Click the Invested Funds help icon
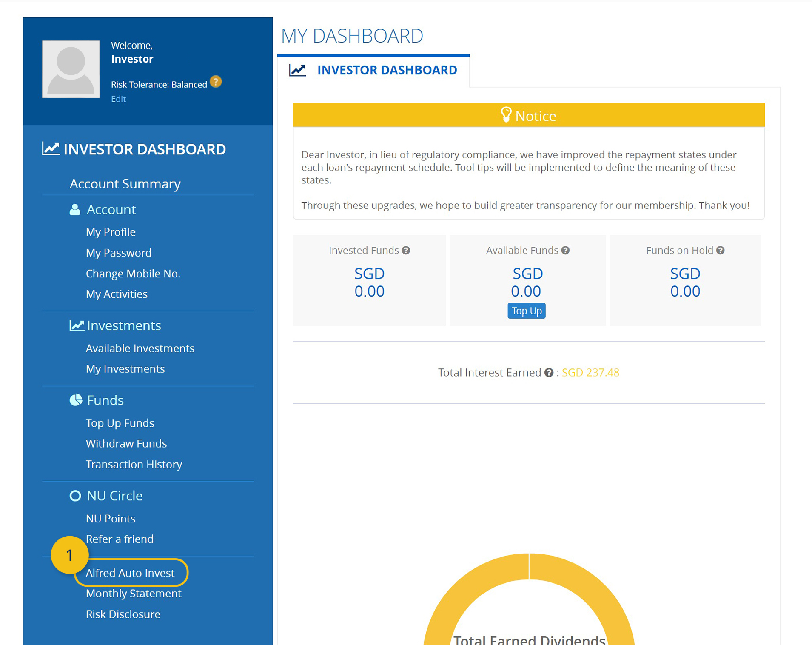812x645 pixels. coord(406,251)
